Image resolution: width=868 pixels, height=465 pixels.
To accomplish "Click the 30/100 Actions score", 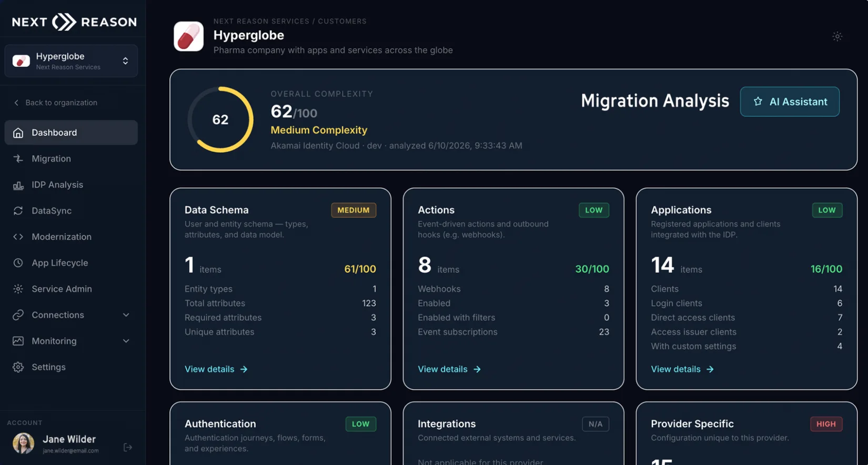I will click(592, 269).
